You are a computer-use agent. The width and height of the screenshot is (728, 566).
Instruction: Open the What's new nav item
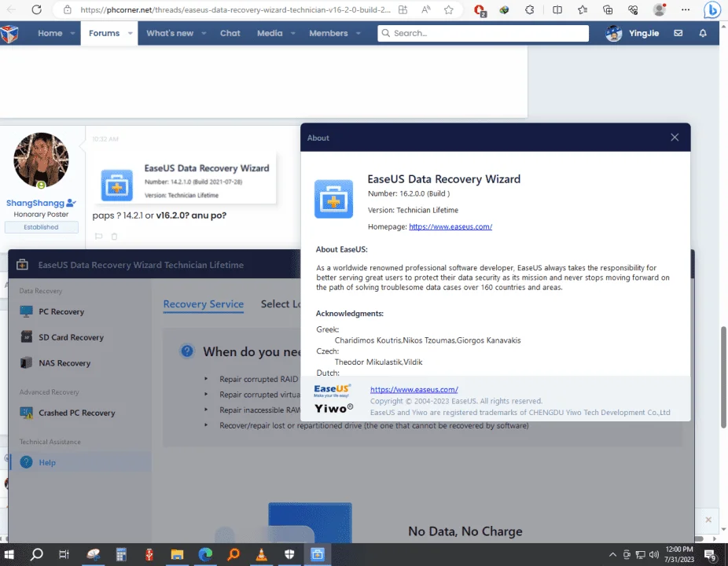coord(170,34)
